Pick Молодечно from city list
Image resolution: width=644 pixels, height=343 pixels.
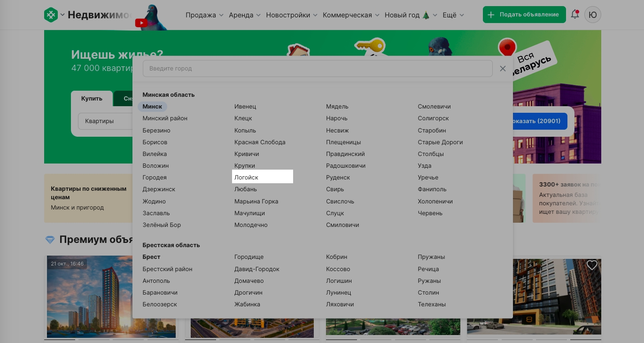pos(251,225)
